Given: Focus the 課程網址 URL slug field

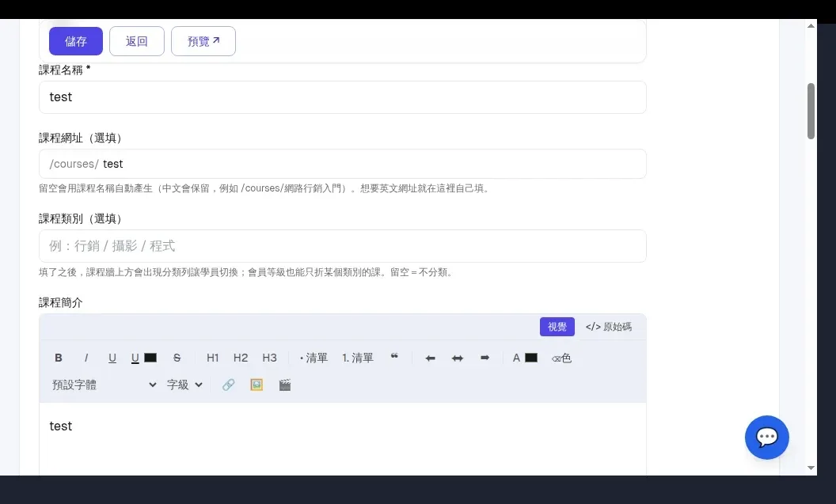Looking at the screenshot, I should pyautogui.click(x=342, y=164).
